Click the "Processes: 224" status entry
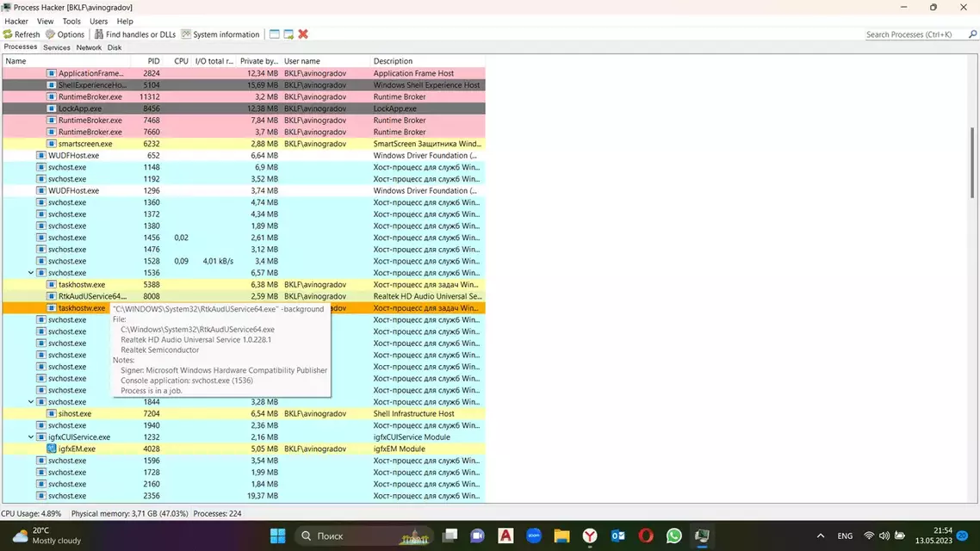 [x=218, y=513]
